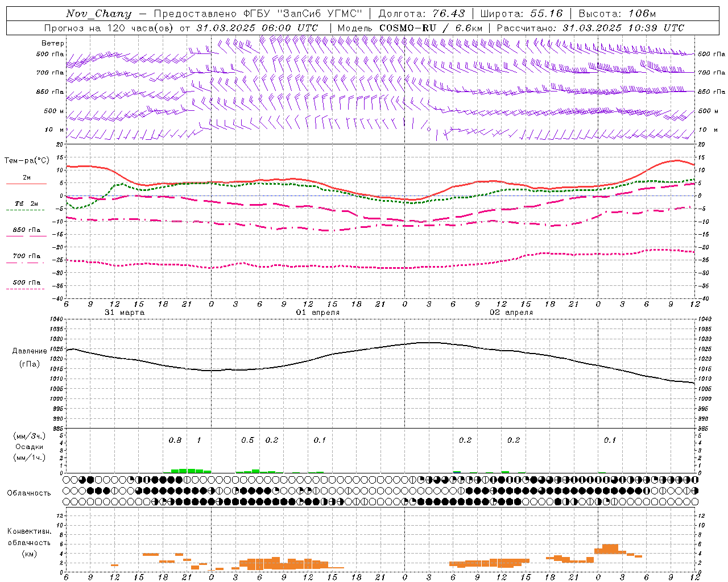The height and width of the screenshot is (582, 728).
Task: Select the 'Широта: 55.16' latitude text
Action: (522, 14)
